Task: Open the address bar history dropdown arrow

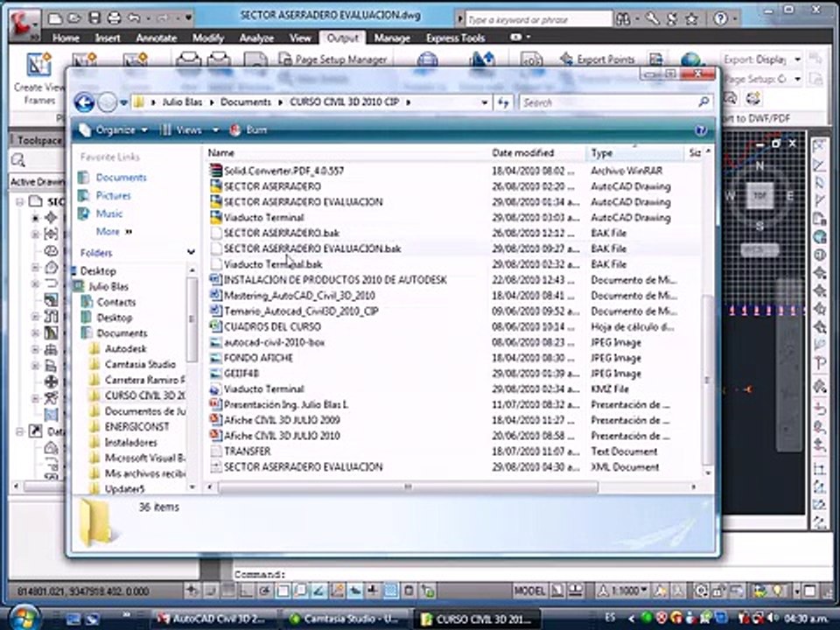Action: click(484, 102)
